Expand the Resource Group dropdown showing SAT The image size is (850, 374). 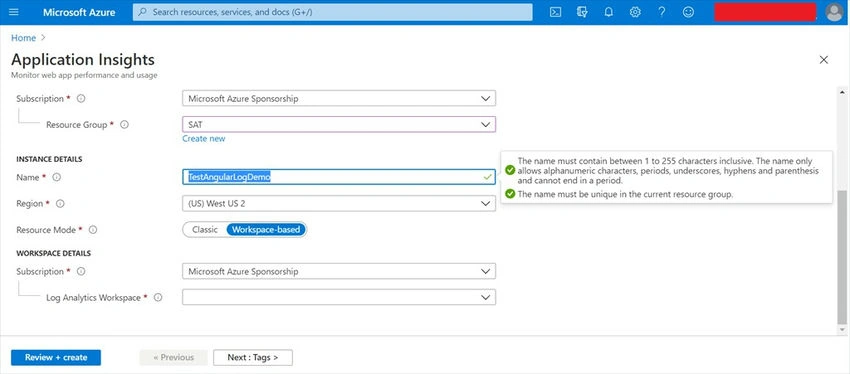[339, 125]
